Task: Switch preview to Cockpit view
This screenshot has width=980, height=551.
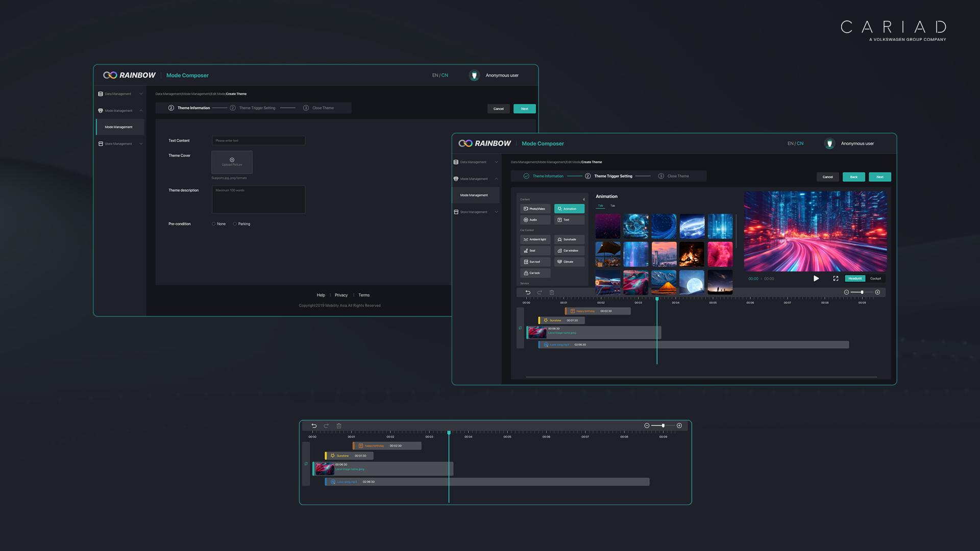Action: point(875,279)
